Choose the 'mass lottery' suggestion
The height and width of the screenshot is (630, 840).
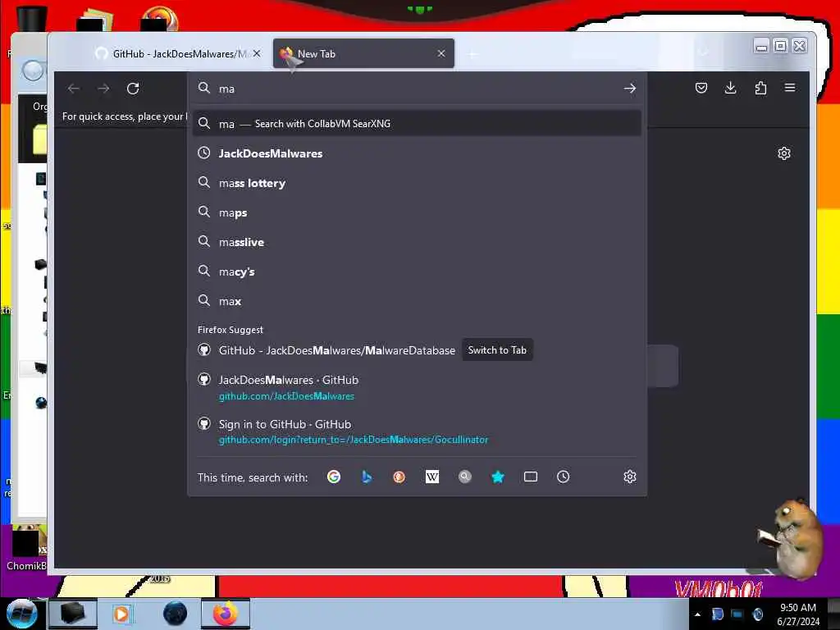417,183
